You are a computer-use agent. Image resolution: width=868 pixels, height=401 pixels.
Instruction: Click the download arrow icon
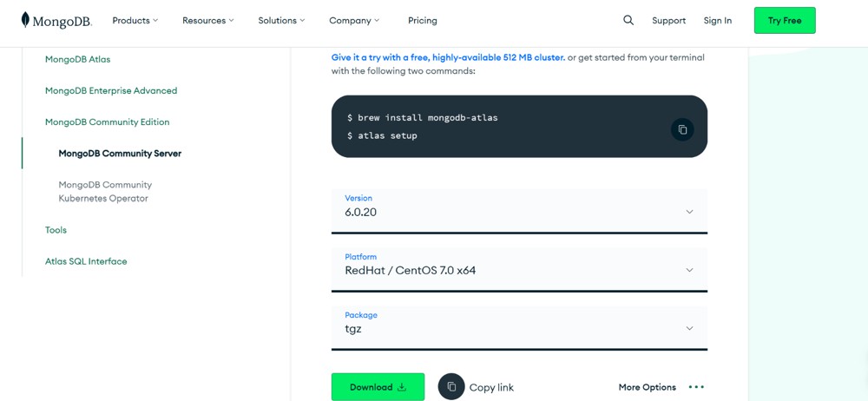tap(402, 387)
